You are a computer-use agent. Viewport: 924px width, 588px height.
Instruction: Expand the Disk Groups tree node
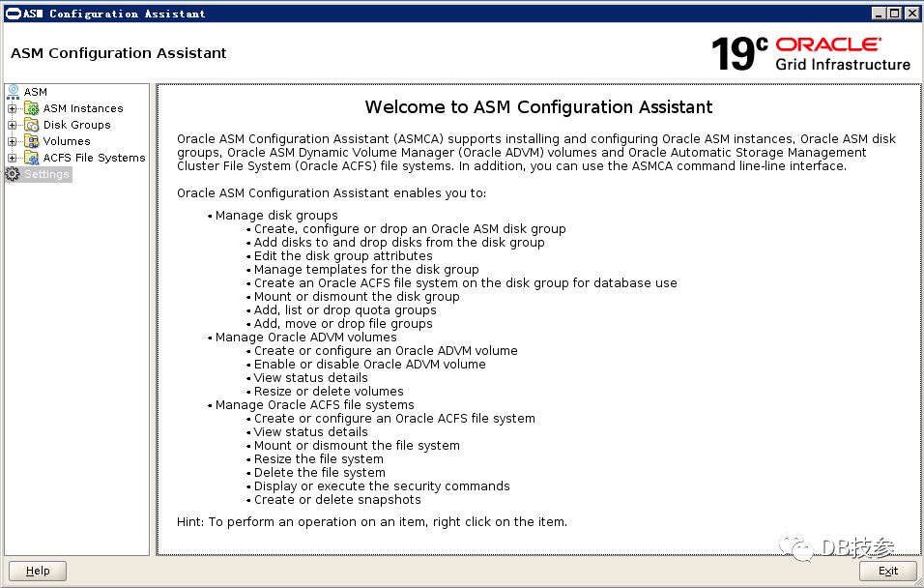click(13, 125)
